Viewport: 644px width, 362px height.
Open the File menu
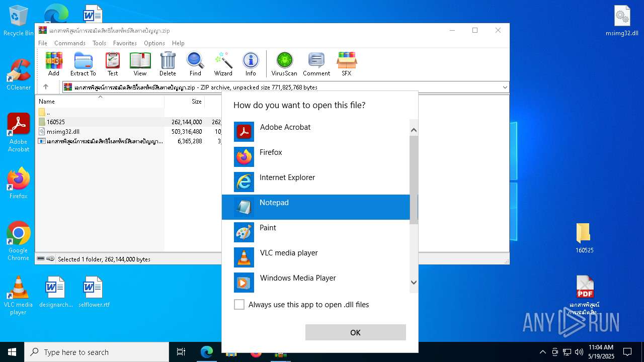click(x=43, y=43)
